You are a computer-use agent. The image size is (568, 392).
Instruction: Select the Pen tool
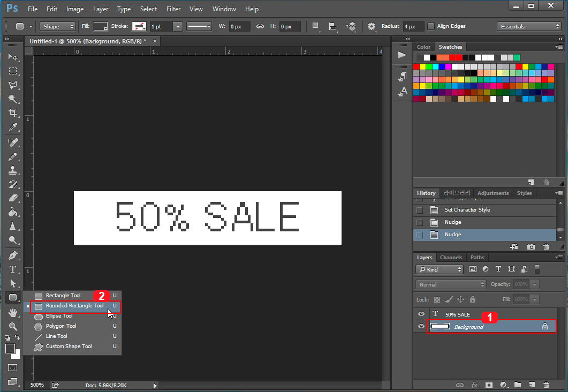pyautogui.click(x=13, y=255)
